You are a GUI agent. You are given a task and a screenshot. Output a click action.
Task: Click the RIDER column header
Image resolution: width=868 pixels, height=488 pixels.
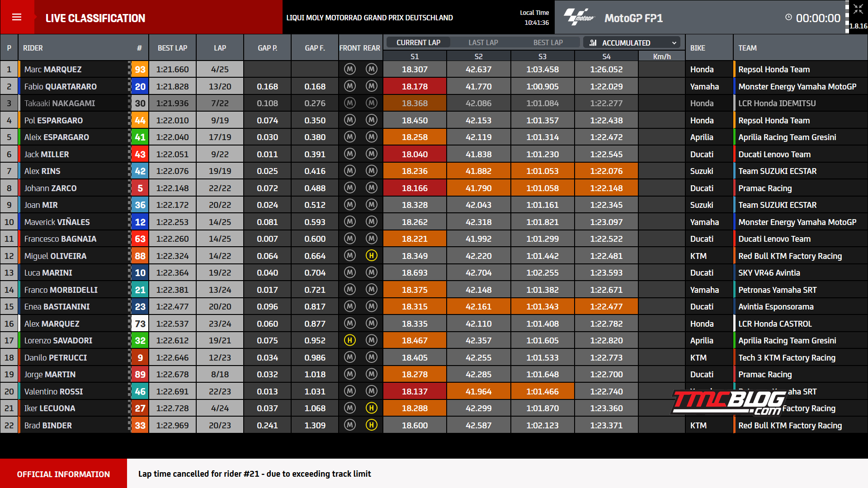[33, 48]
